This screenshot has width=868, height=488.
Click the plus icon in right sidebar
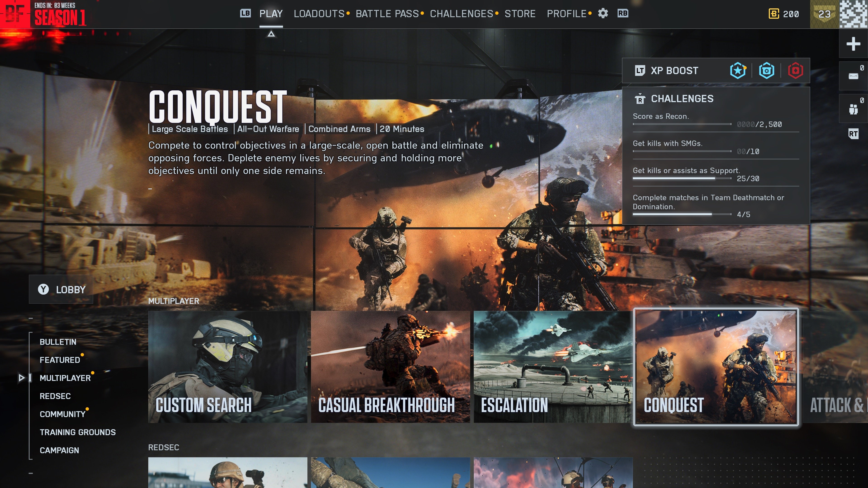click(853, 44)
